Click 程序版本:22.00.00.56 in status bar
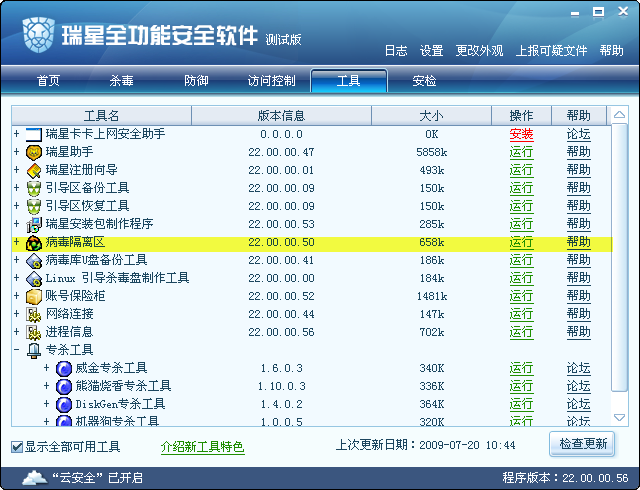 [565, 478]
